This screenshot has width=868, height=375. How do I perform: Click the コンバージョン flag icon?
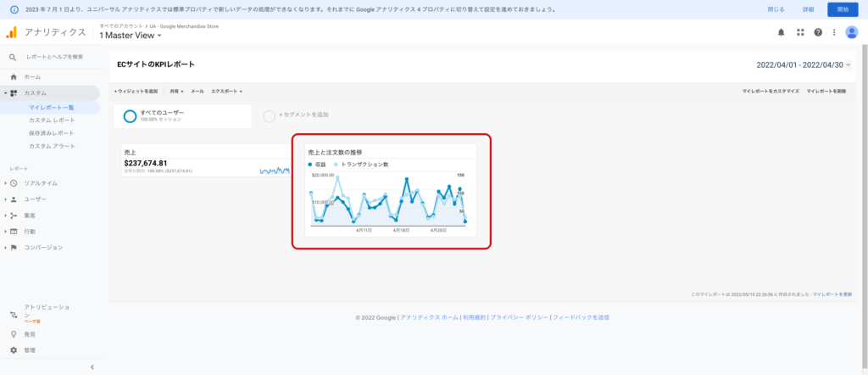(x=14, y=248)
